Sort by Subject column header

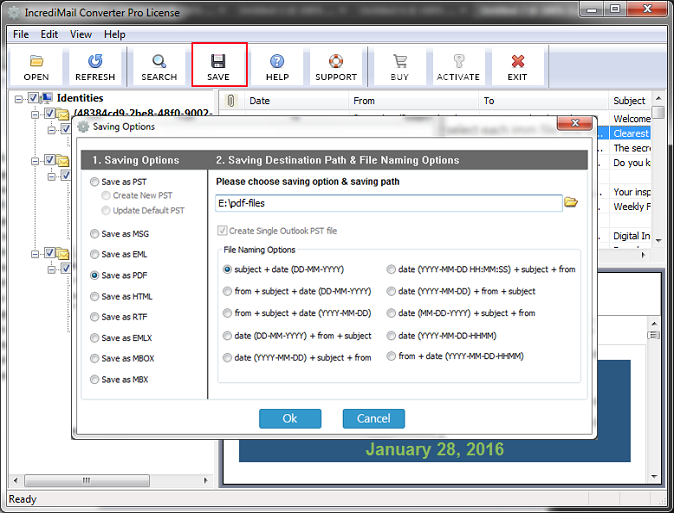click(630, 101)
